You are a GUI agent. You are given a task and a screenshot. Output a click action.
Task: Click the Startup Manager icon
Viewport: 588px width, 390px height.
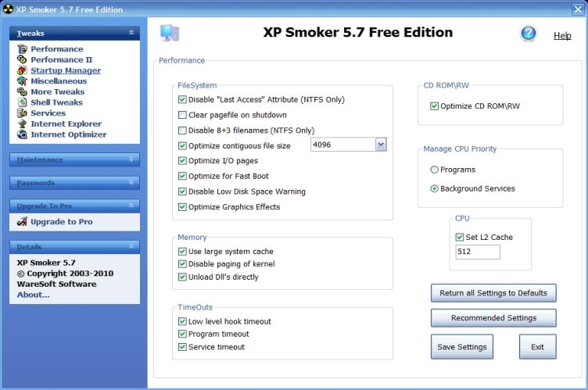click(x=22, y=70)
